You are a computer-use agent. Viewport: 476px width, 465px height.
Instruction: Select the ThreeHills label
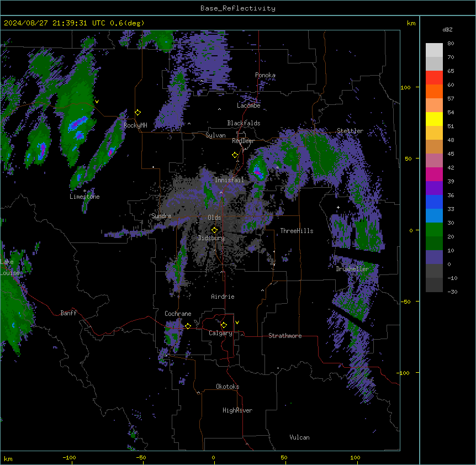(x=297, y=231)
